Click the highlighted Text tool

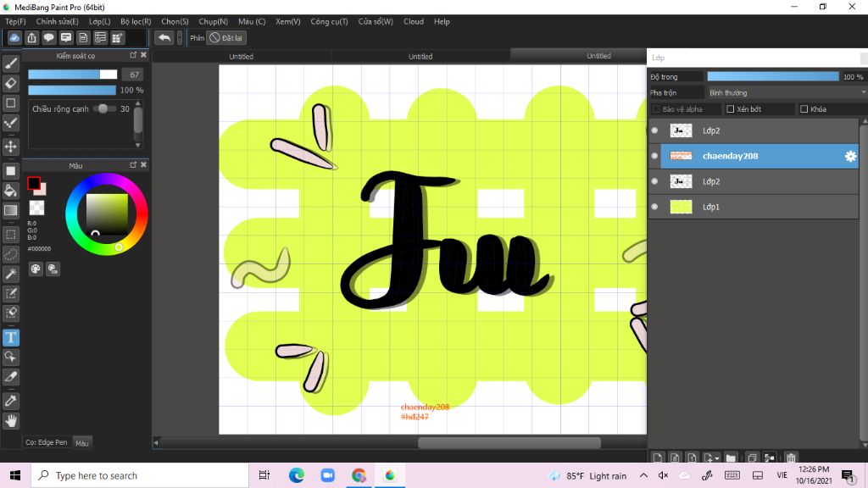[x=10, y=337]
